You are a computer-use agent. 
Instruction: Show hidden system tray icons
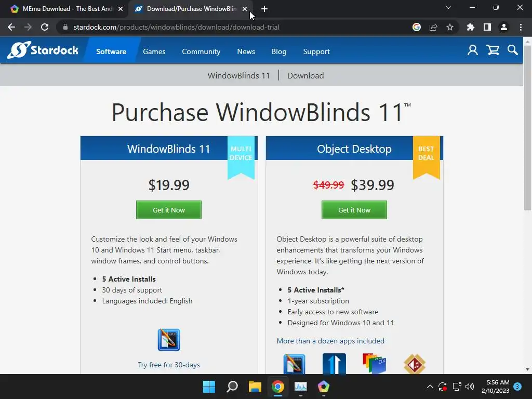pos(430,387)
